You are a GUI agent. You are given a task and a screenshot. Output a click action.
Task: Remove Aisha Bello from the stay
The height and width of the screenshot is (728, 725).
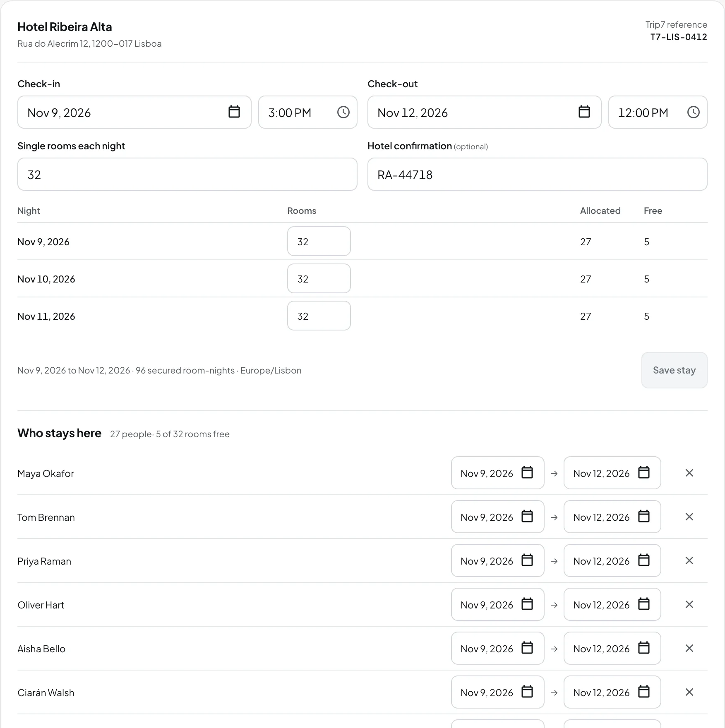(x=689, y=648)
